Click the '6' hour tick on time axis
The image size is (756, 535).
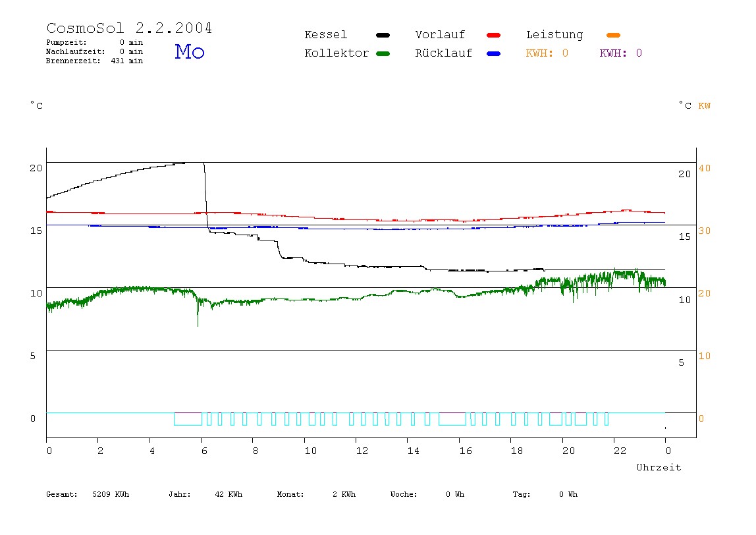click(x=204, y=451)
